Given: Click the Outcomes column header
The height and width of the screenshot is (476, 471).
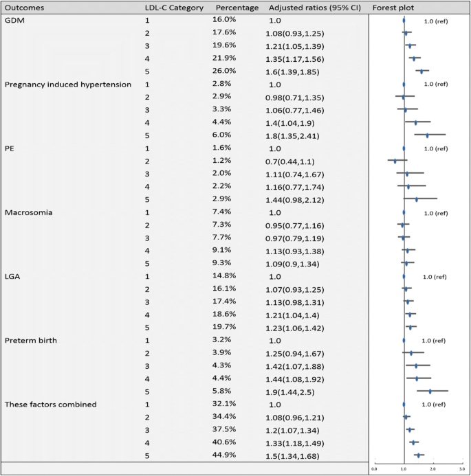Looking at the screenshot, I should (24, 6).
